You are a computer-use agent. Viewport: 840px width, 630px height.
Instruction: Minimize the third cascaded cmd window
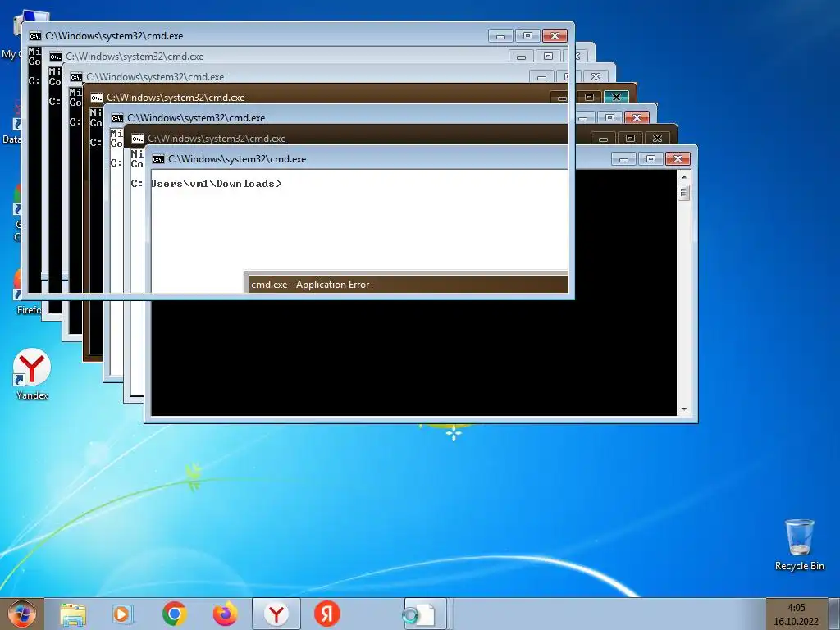[x=541, y=76]
